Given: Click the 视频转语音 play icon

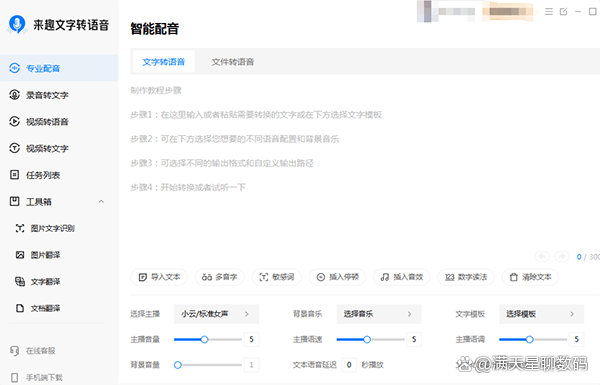Looking at the screenshot, I should [15, 122].
